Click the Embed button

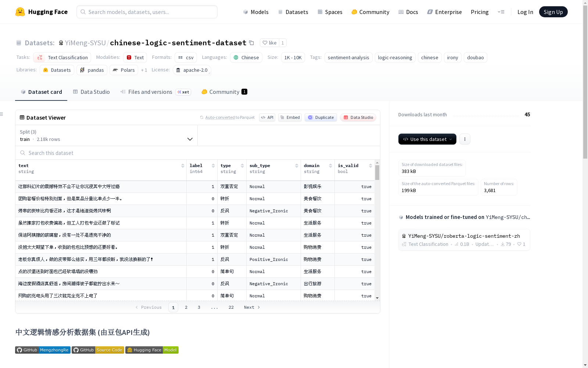pos(290,117)
